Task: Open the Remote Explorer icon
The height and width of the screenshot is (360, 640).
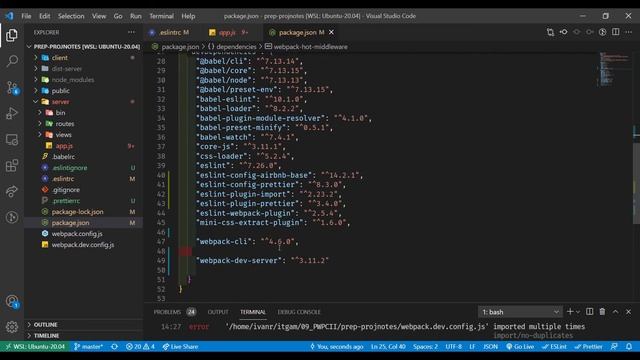Action: (x=12, y=140)
